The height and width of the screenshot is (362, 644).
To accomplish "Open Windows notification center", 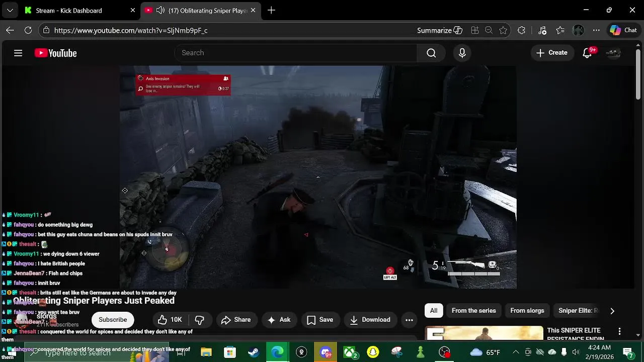I will tap(628, 352).
